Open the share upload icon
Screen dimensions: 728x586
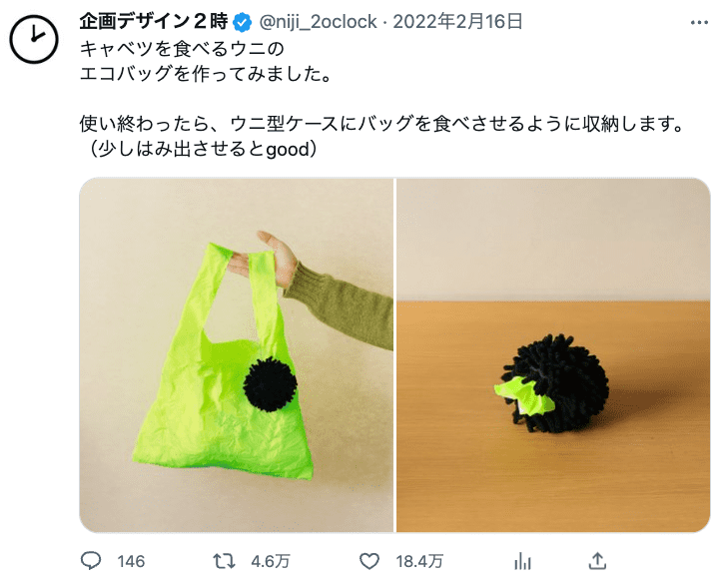click(597, 561)
